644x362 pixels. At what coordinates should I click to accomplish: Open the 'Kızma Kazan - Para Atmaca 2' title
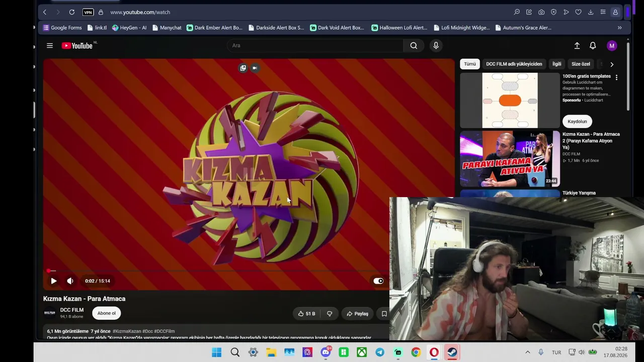(591, 141)
